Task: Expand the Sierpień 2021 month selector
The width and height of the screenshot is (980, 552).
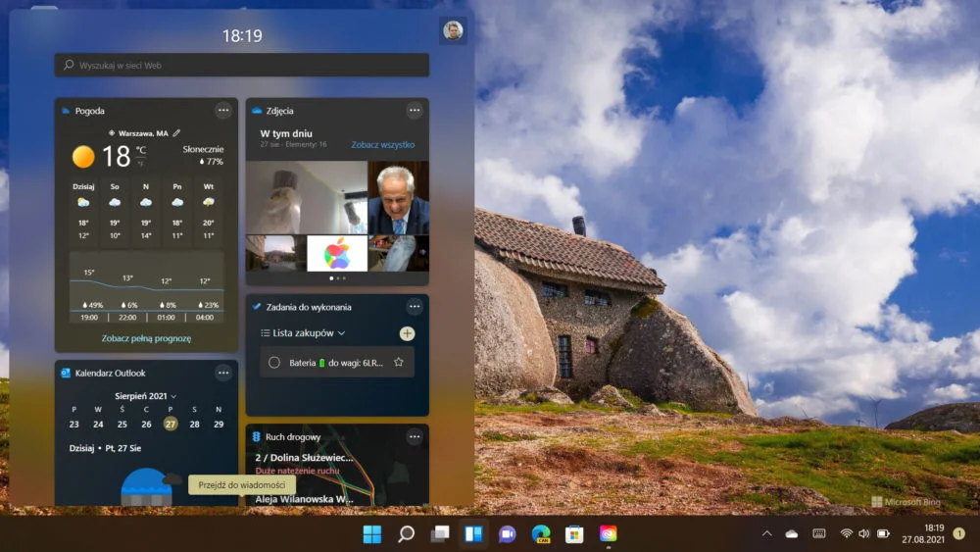Action: point(145,396)
